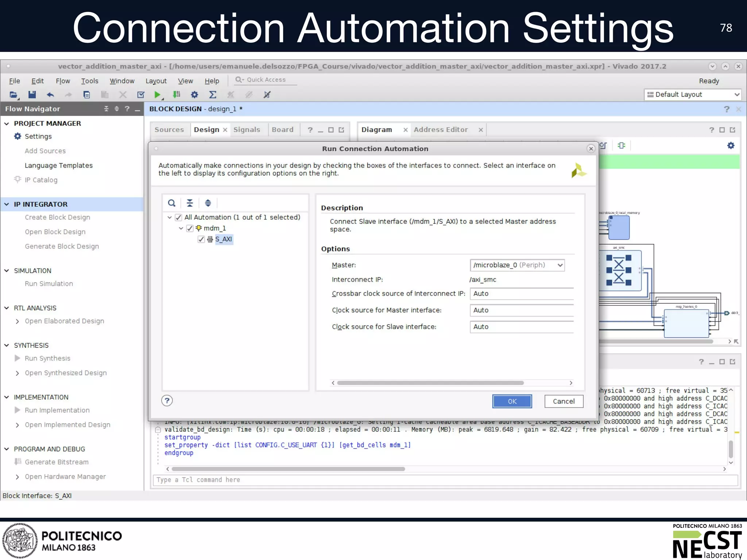The image size is (747, 560).
Task: Click the options panel horizontal scrollbar
Action: (430, 383)
